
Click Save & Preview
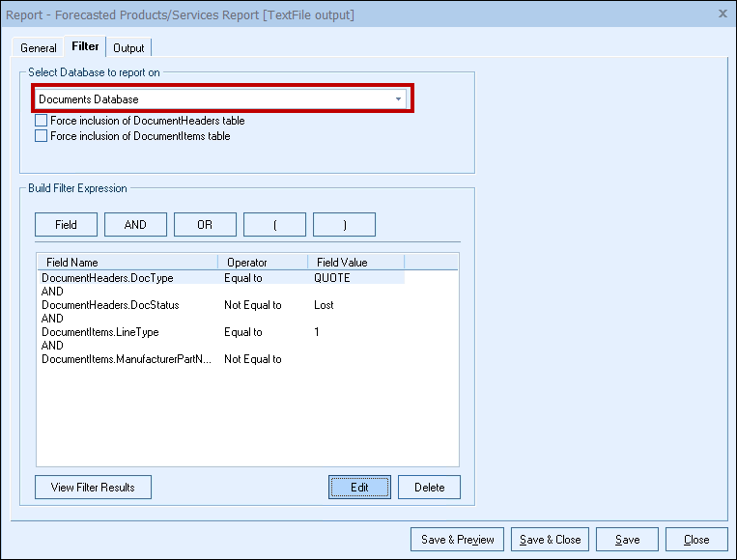pyautogui.click(x=458, y=540)
